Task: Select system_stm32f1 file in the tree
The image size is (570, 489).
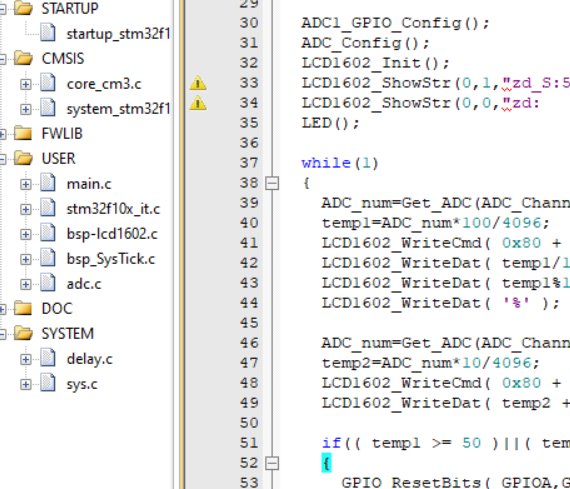Action: (x=119, y=109)
